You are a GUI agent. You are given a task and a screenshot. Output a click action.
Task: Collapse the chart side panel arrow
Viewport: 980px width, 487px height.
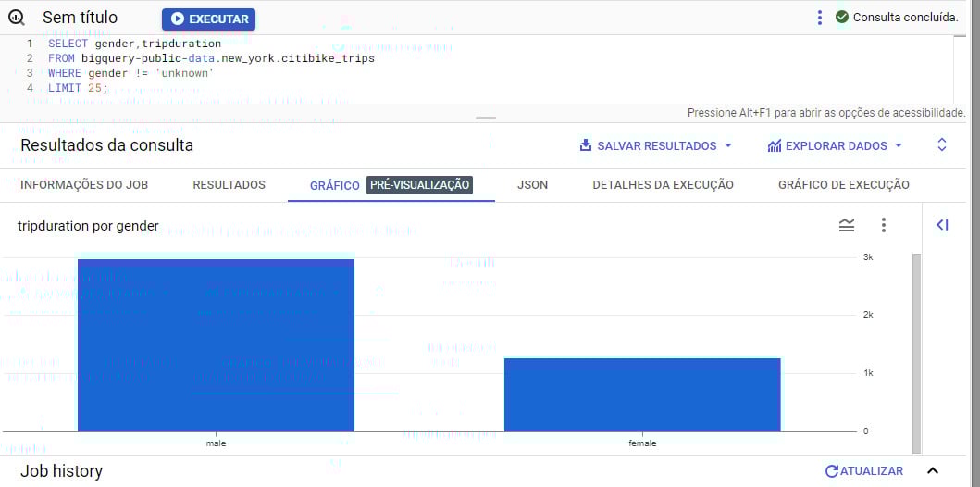click(x=942, y=225)
